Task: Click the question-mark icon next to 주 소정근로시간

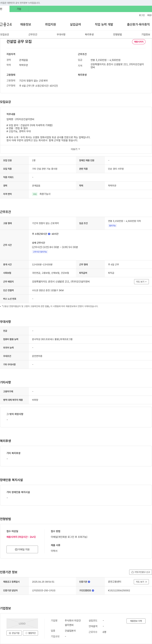Action: click(x=49, y=234)
